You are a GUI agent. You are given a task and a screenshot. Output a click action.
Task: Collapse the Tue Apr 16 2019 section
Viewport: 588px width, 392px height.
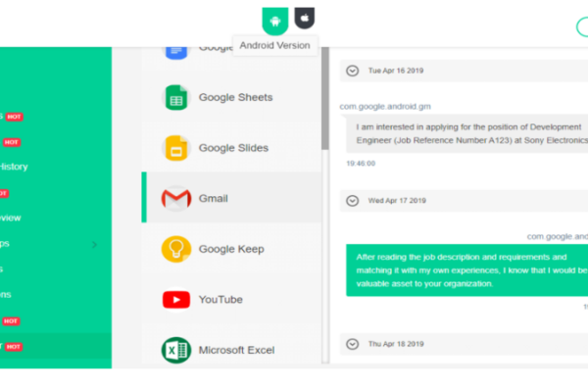352,71
